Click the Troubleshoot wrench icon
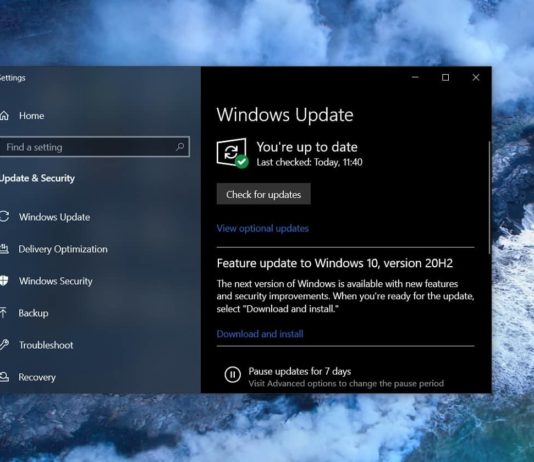 pyautogui.click(x=4, y=345)
